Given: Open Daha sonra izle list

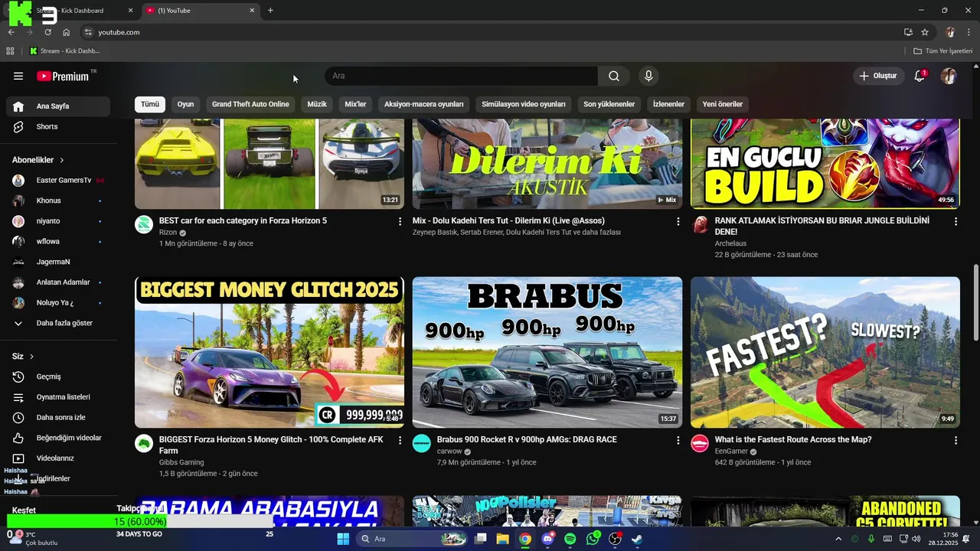Looking at the screenshot, I should coord(58,417).
